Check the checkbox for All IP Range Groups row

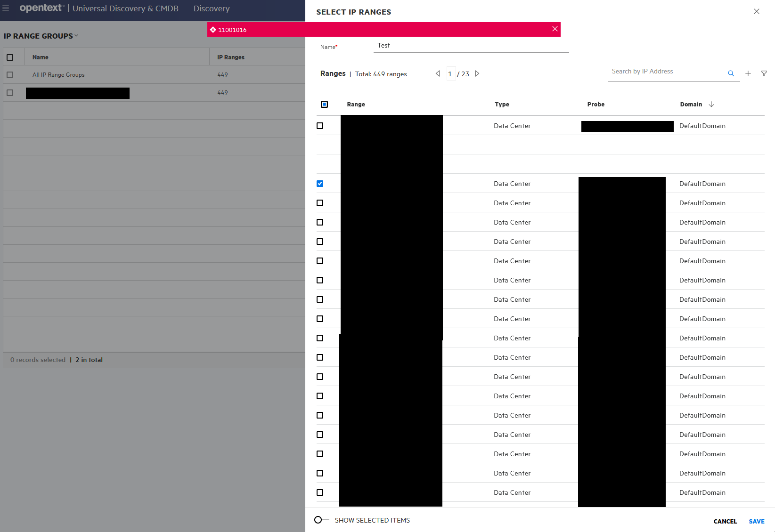(x=9, y=74)
